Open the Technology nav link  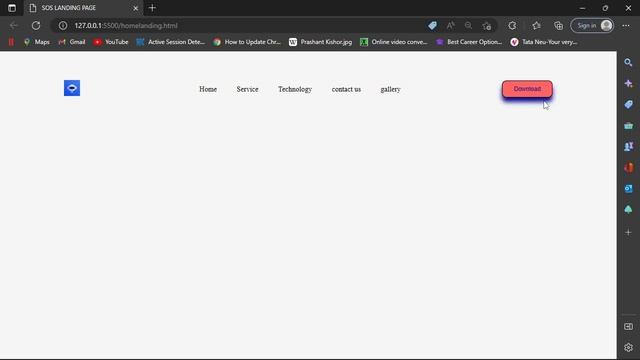click(x=295, y=89)
